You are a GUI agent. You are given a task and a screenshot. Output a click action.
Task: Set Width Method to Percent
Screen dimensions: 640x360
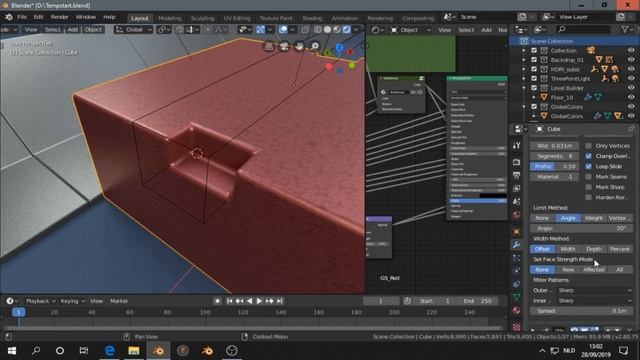(x=620, y=249)
